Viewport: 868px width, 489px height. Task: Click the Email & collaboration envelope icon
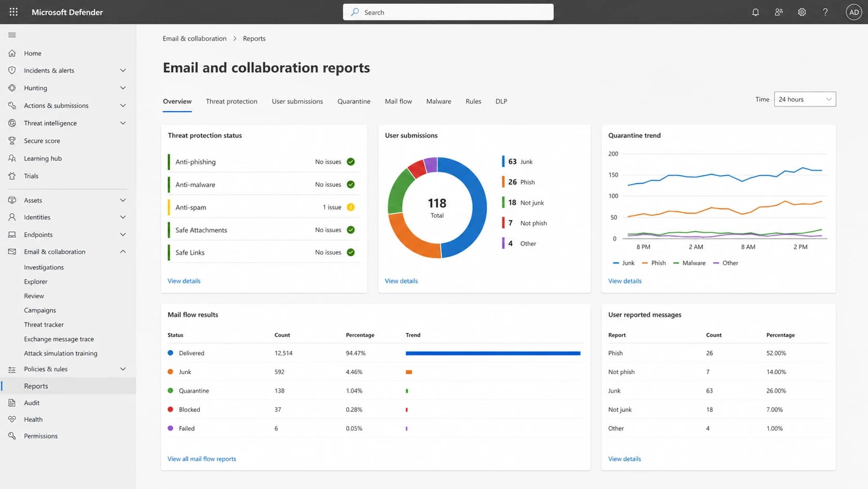click(12, 252)
